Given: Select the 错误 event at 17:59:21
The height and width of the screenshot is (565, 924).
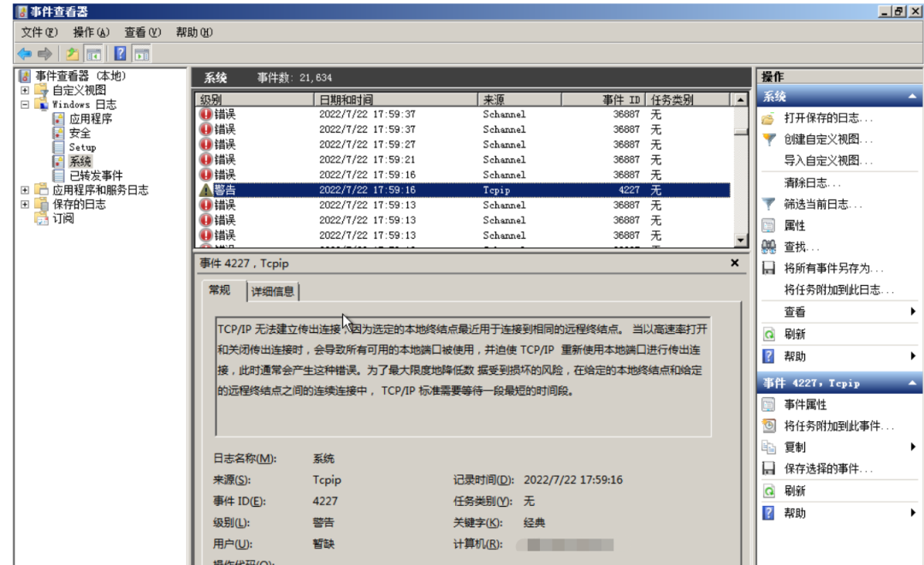Looking at the screenshot, I should click(463, 160).
